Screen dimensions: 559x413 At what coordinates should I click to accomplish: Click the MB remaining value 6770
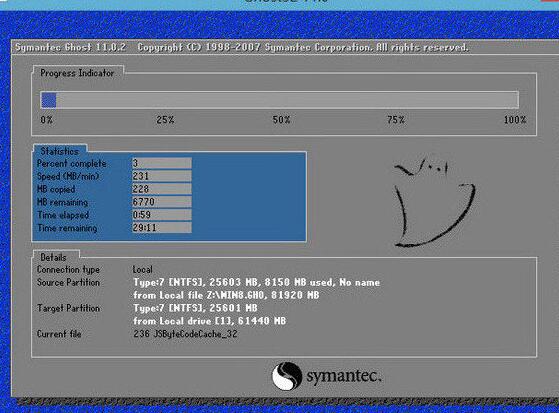pos(162,202)
